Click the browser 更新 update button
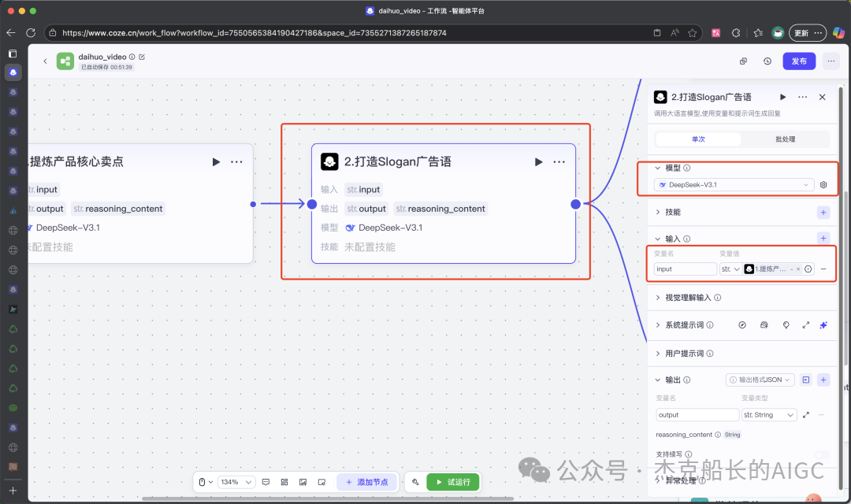This screenshot has width=851, height=504. (808, 32)
